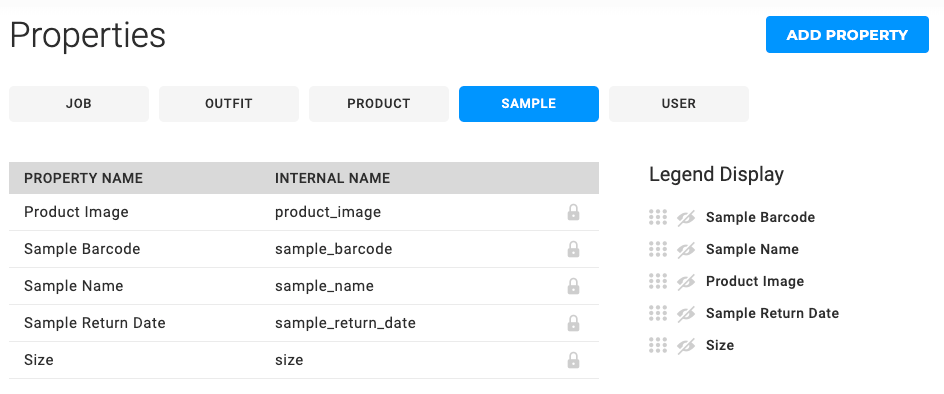The image size is (944, 394).
Task: Grab the drag handle for Sample Barcode legend
Action: tap(657, 217)
